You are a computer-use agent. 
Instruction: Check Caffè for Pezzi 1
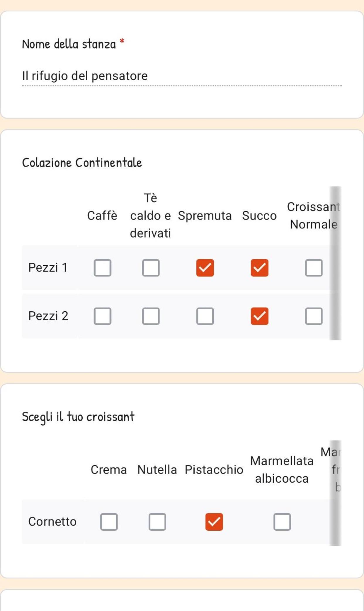[102, 268]
